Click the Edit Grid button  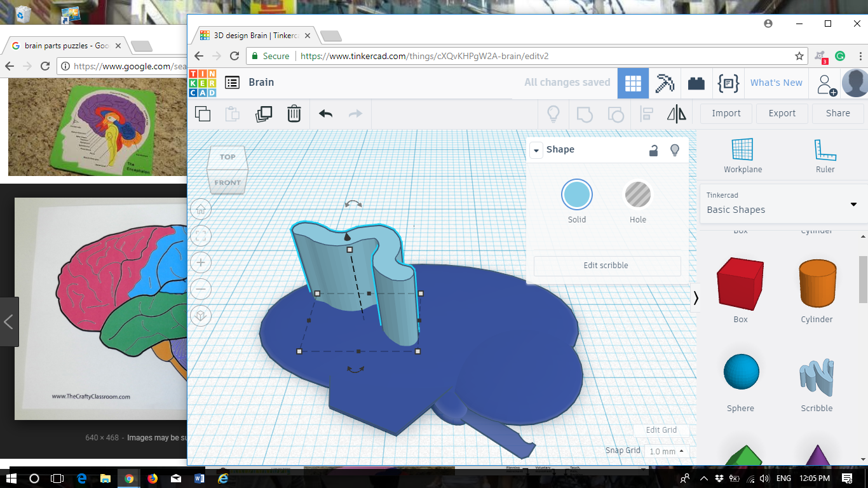[x=661, y=430]
